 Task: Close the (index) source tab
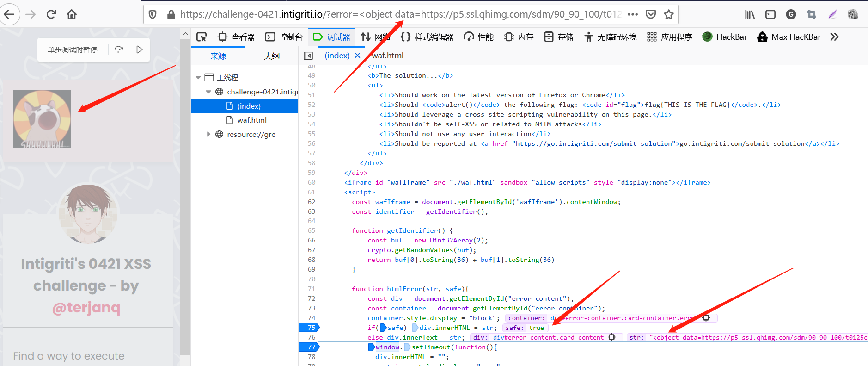(357, 56)
